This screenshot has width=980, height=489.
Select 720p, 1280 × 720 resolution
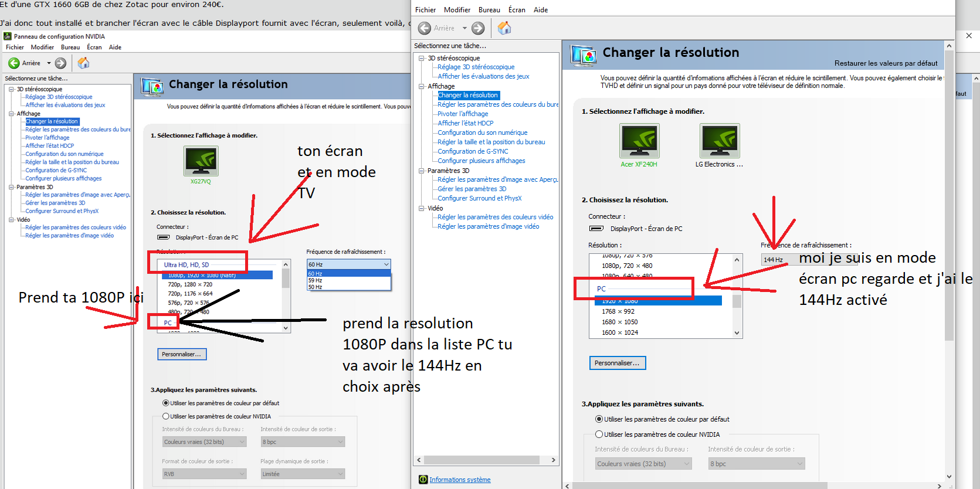(x=190, y=284)
